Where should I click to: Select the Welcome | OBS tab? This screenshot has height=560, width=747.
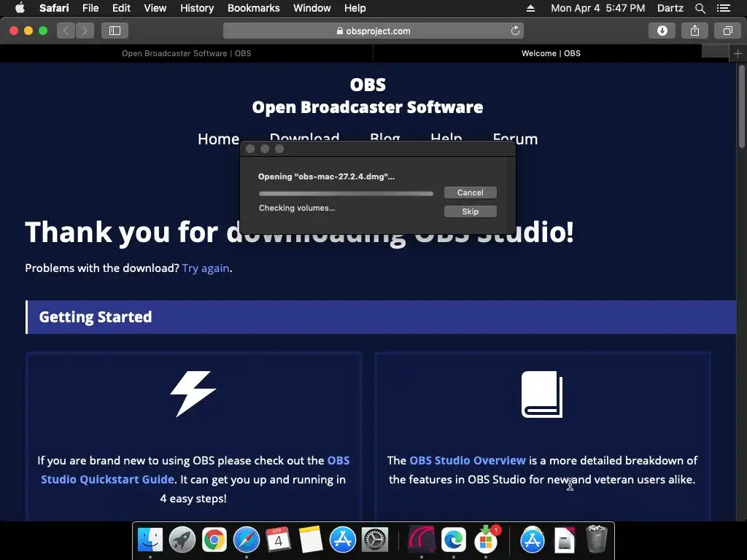[551, 53]
